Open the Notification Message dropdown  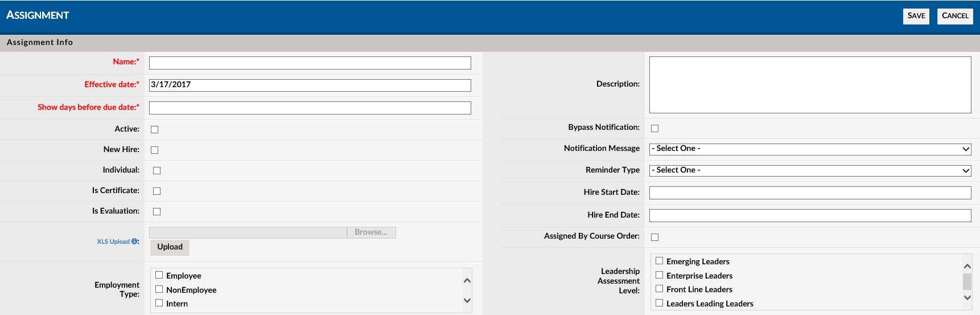[x=810, y=149]
